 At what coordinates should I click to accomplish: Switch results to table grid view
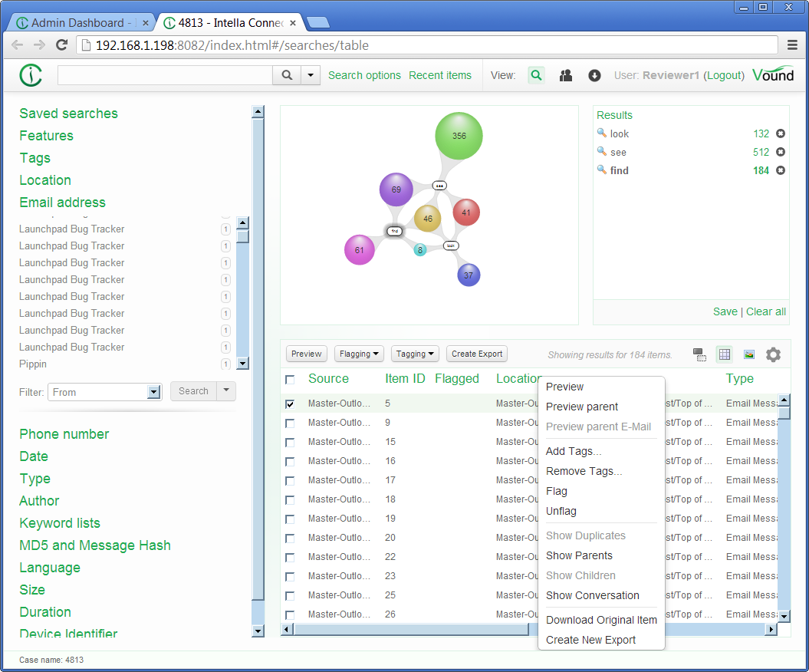pyautogui.click(x=724, y=354)
